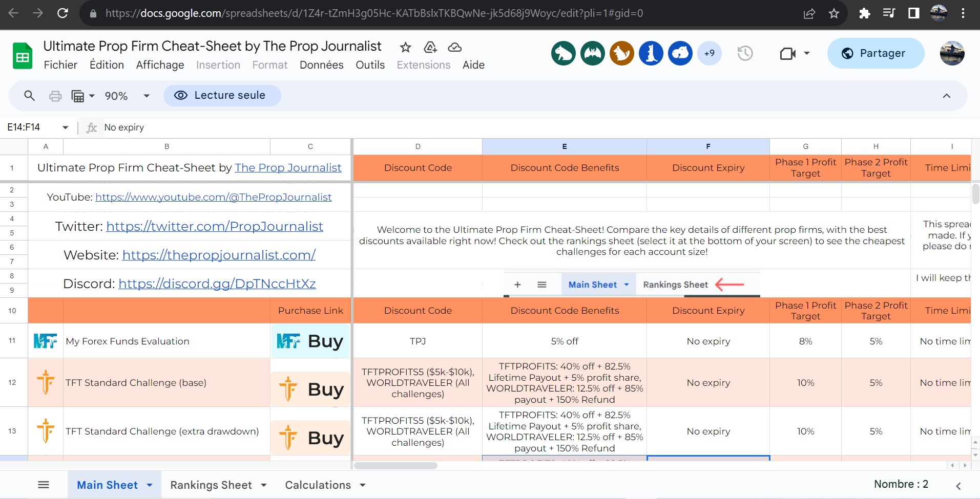Check the cloud document status icon
The image size is (980, 499).
[454, 48]
